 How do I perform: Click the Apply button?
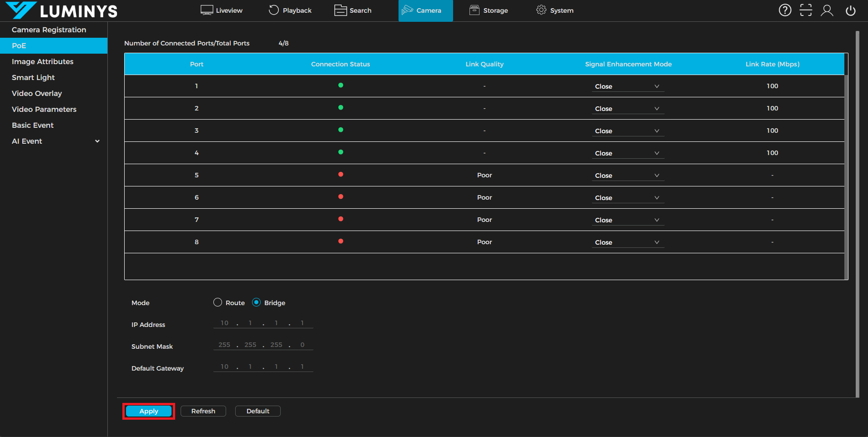(x=149, y=411)
